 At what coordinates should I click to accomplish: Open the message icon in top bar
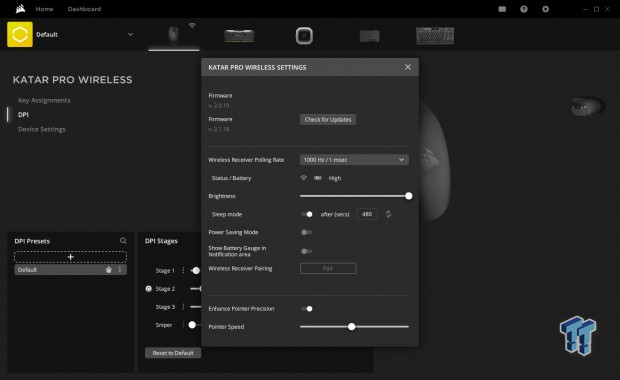[x=502, y=9]
